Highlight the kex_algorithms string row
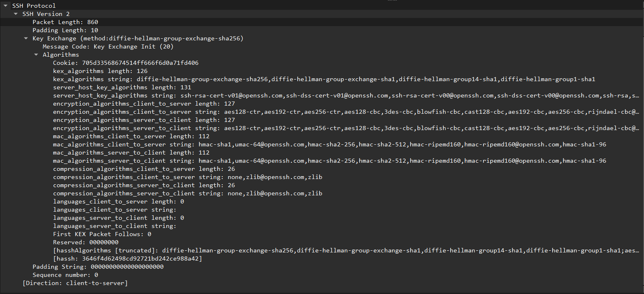644x294 pixels. click(324, 79)
